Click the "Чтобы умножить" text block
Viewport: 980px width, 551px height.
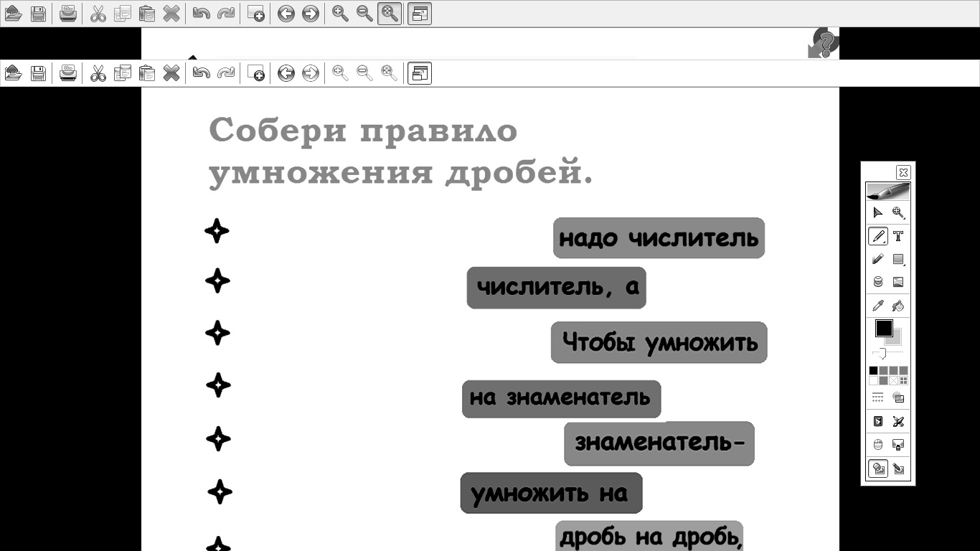coord(659,342)
